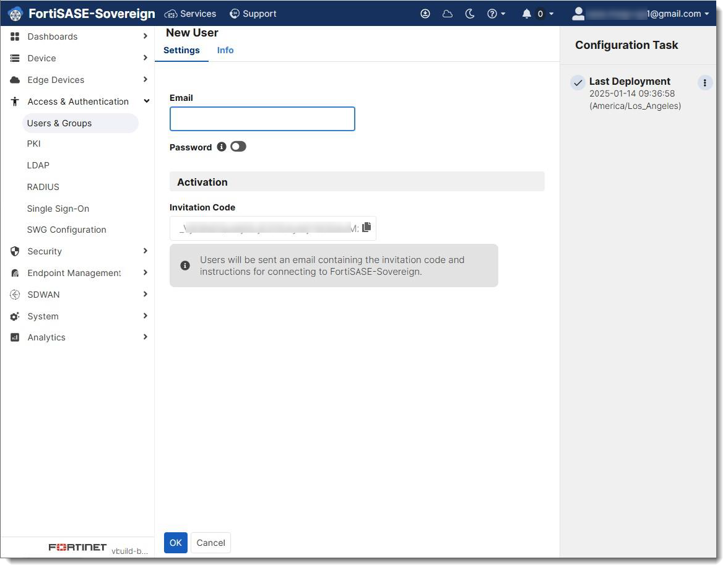Image resolution: width=728 pixels, height=570 pixels.
Task: Collapse the Access & Authentication section
Action: pyautogui.click(x=147, y=101)
